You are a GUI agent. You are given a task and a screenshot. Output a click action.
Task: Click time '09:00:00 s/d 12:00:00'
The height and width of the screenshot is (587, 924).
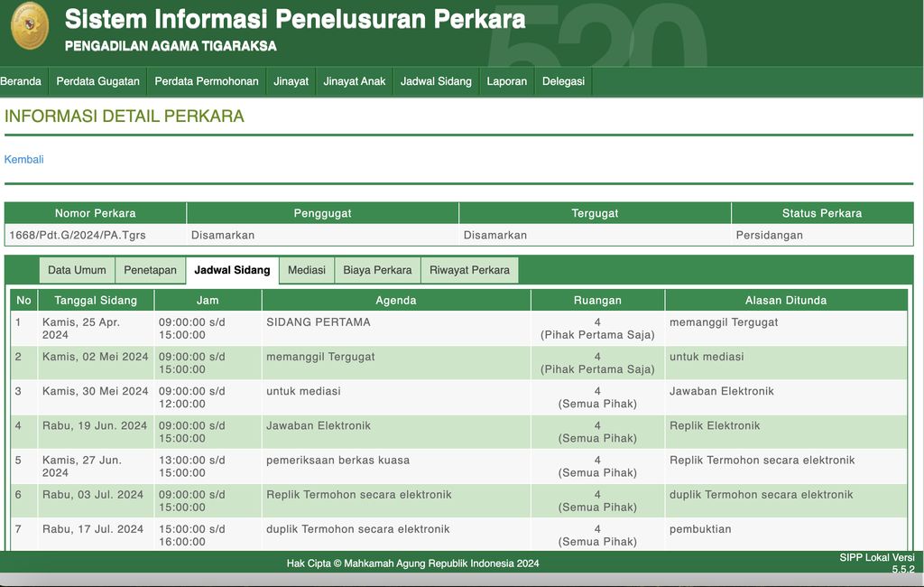(191, 397)
